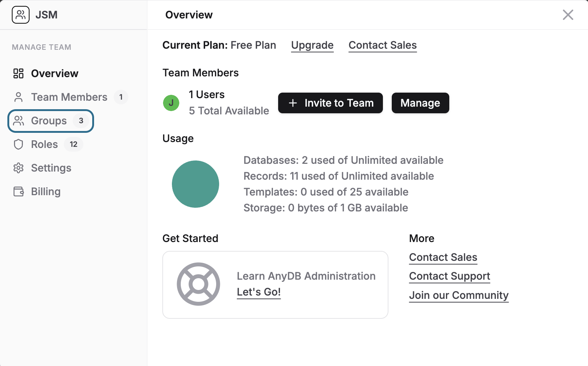Click the Upgrade plan link
The height and width of the screenshot is (366, 588).
(312, 45)
